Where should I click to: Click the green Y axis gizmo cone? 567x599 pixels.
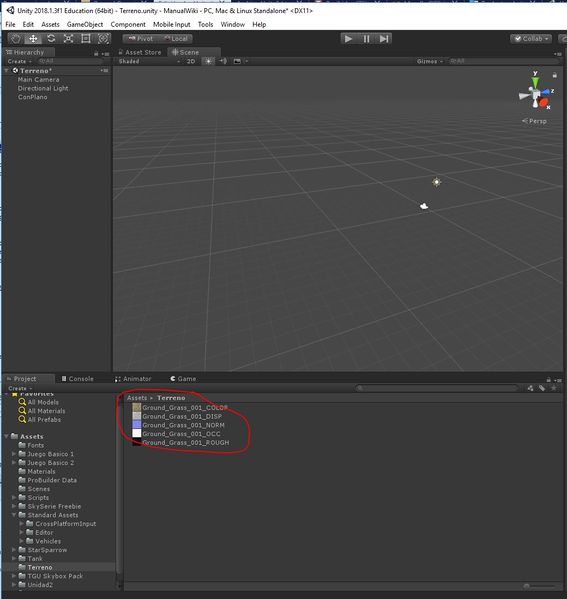[536, 82]
